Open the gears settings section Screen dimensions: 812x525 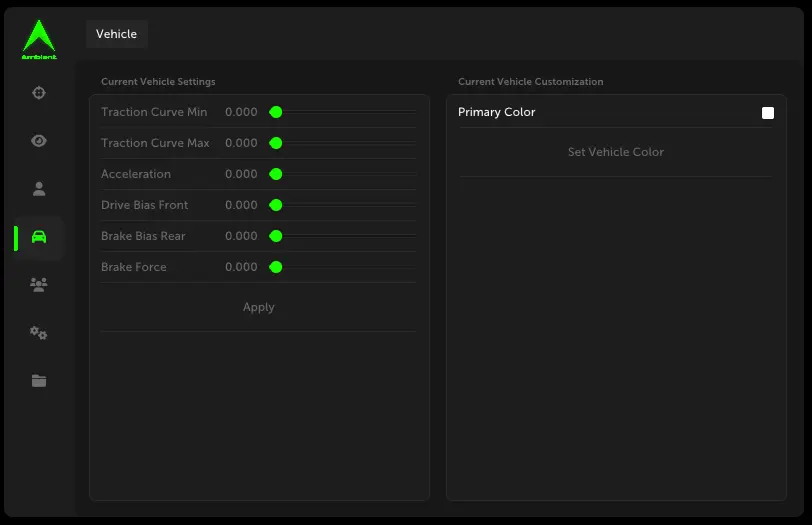(39, 333)
